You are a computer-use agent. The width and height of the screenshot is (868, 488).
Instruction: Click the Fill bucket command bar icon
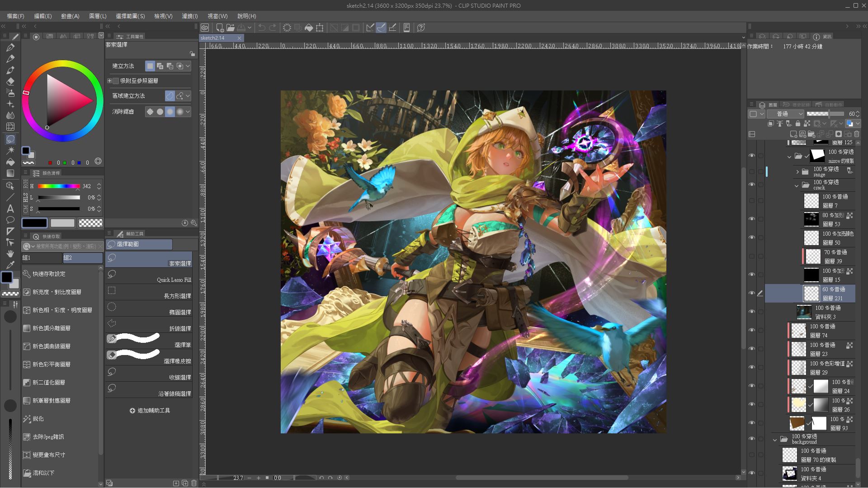(x=309, y=28)
